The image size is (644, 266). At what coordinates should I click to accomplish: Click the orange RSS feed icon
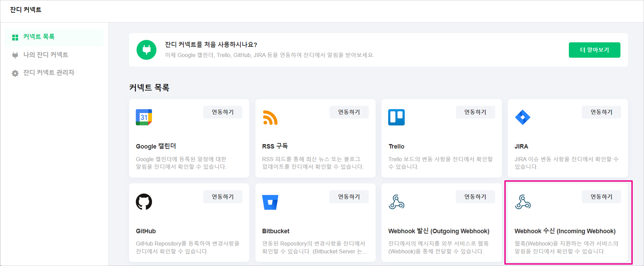[270, 117]
